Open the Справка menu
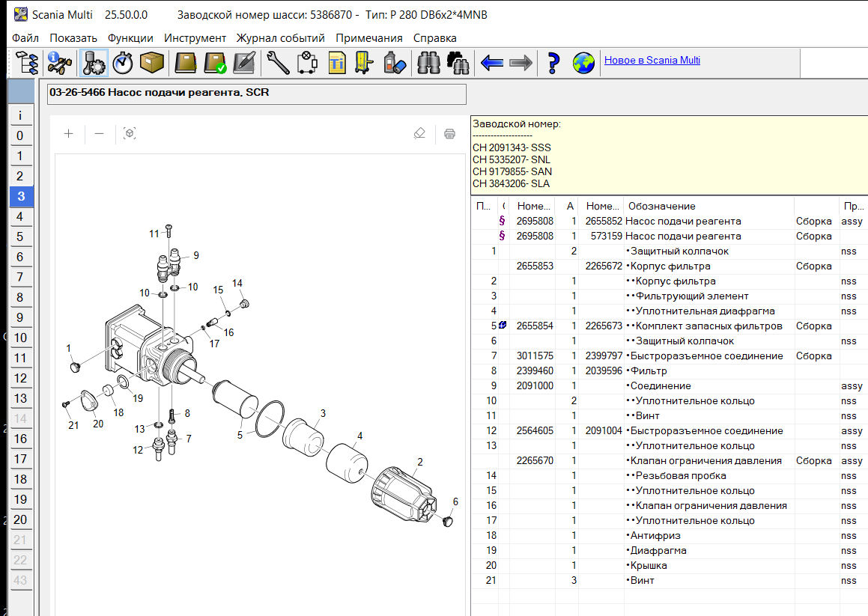 tap(434, 37)
